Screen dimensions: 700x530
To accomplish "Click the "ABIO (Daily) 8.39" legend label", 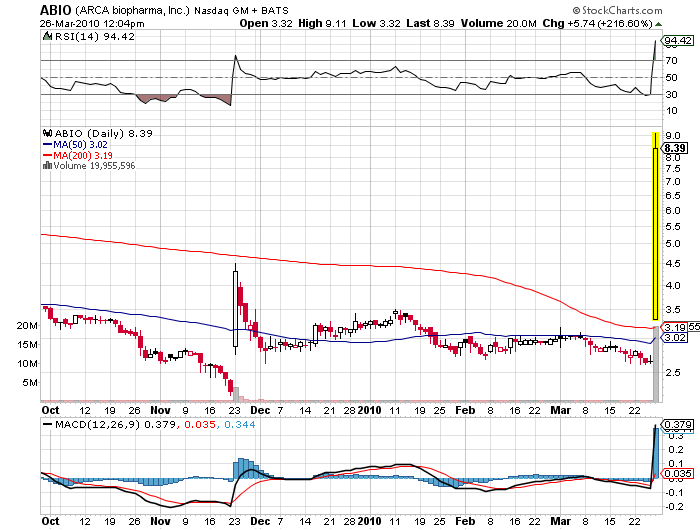I will (x=104, y=133).
